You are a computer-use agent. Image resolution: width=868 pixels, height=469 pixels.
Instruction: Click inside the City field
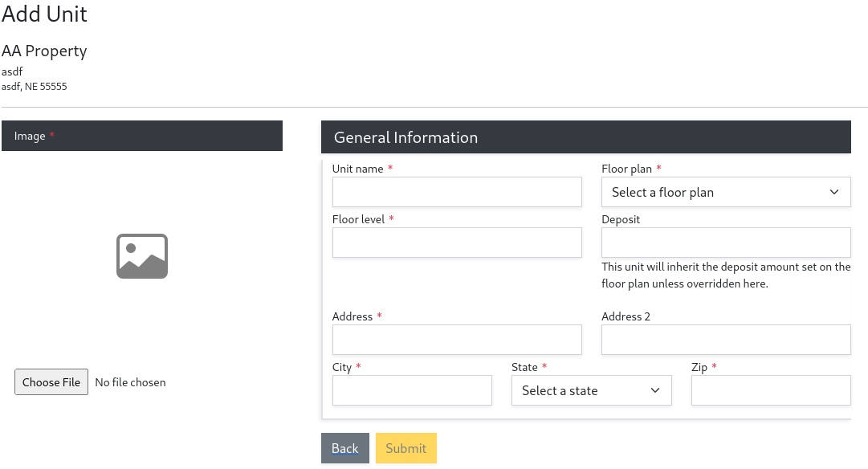(412, 390)
